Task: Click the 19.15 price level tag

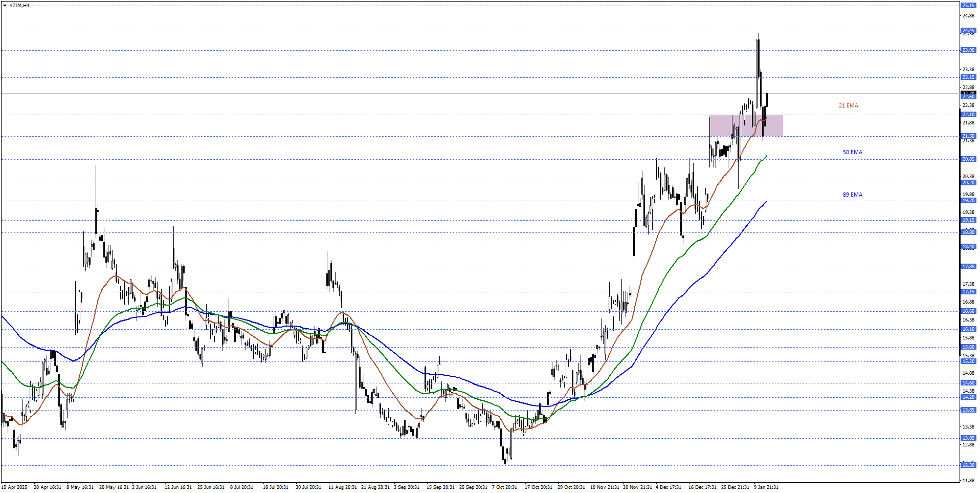Action: click(968, 220)
